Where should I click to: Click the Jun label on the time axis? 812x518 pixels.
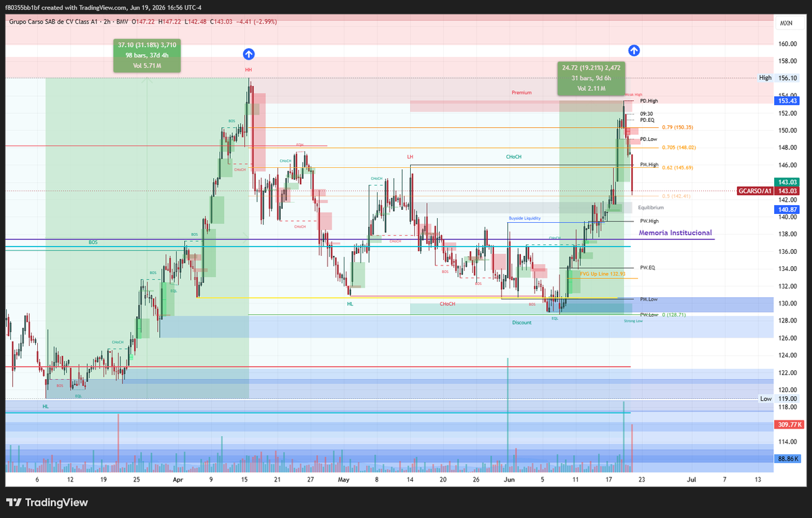coord(509,479)
